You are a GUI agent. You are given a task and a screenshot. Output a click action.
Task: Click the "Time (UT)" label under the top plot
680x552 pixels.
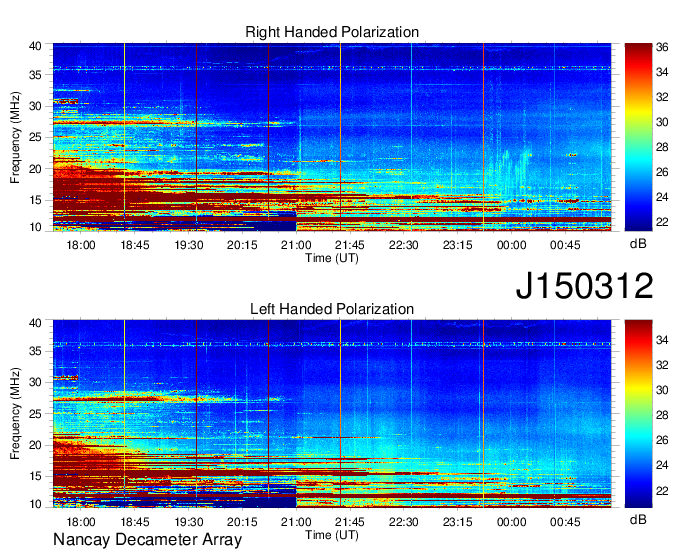coord(332,258)
